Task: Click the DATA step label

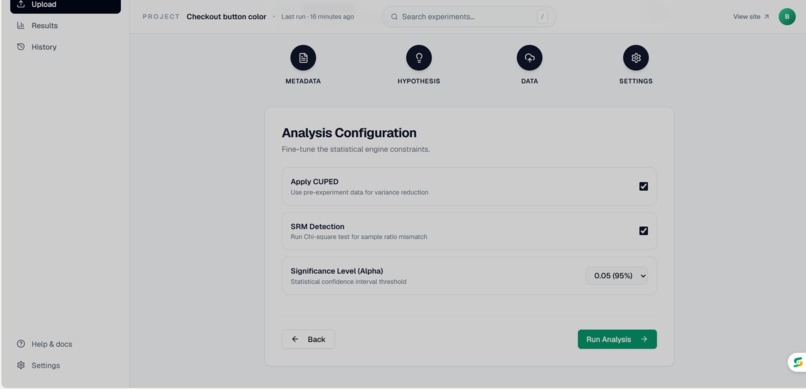Action: point(529,81)
